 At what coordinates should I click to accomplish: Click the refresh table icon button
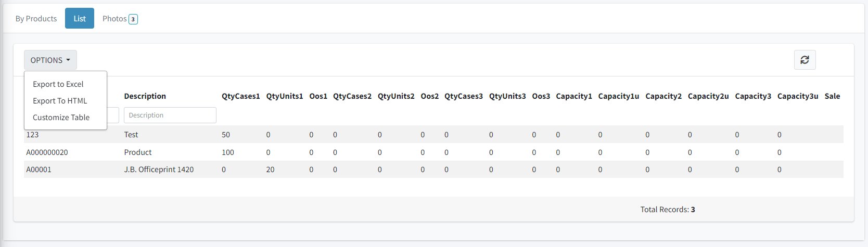(x=805, y=60)
